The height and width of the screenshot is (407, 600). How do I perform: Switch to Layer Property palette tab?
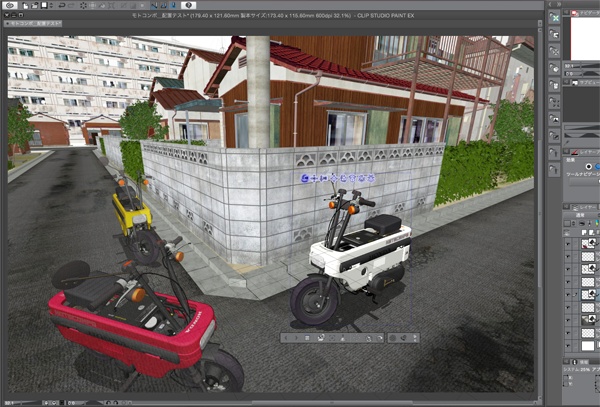(x=585, y=152)
